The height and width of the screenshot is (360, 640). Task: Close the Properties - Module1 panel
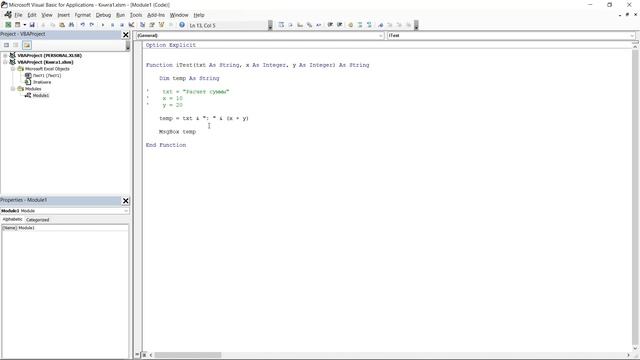tap(126, 200)
